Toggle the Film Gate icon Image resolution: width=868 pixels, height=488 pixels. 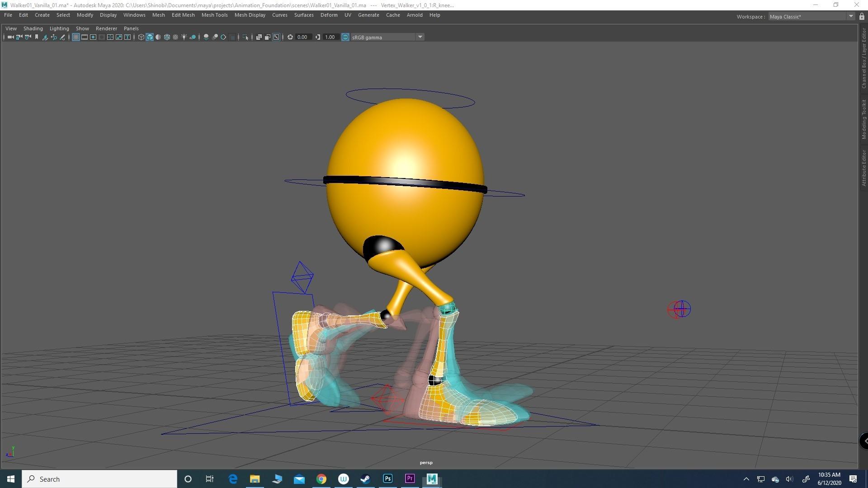click(85, 37)
